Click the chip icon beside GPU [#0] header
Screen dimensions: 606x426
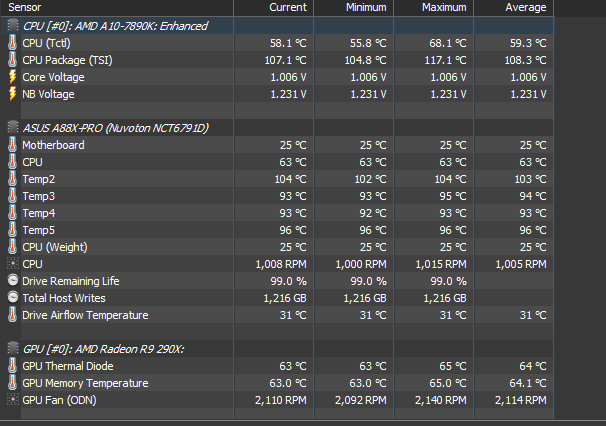(x=13, y=349)
